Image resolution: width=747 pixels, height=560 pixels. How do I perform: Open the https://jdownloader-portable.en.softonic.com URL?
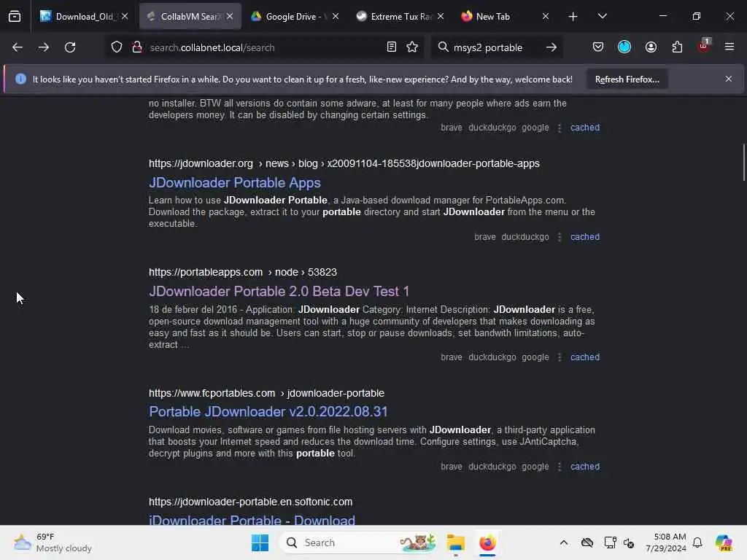tap(251, 502)
